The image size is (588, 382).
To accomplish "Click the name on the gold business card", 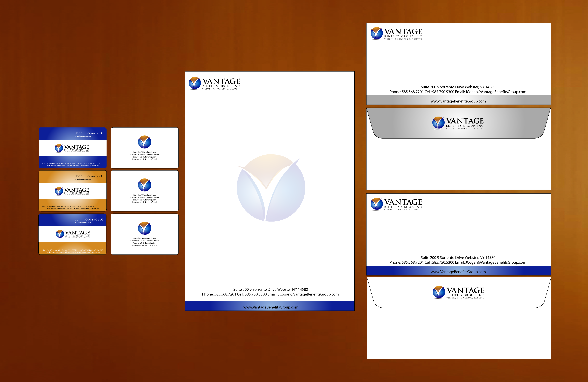I will pos(89,176).
